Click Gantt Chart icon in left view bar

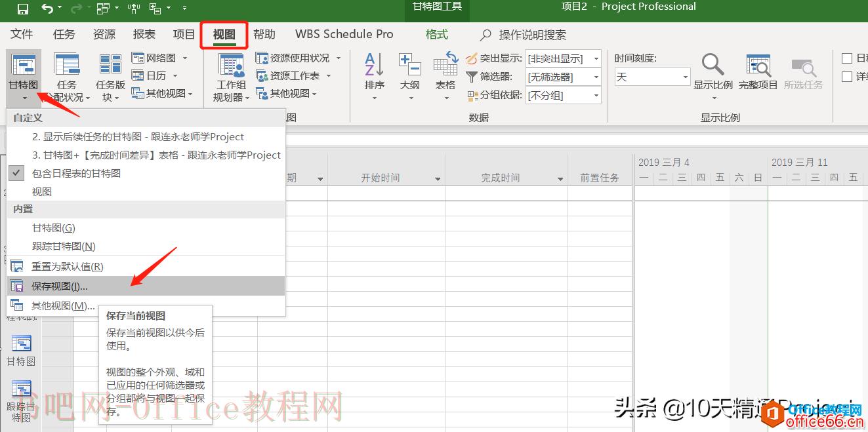pyautogui.click(x=21, y=344)
